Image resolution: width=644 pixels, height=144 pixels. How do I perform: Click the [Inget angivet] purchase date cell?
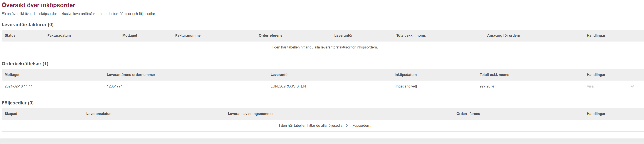(405, 86)
